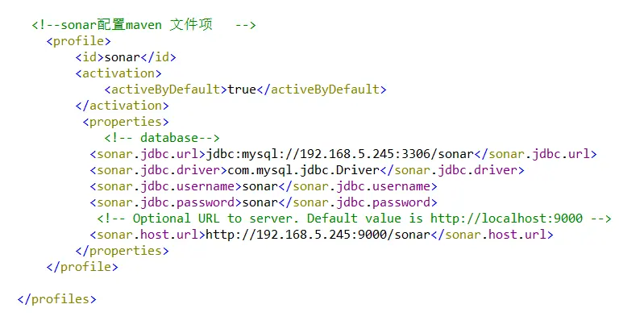Click the closing sonar.host.url tag
This screenshot has height=325, width=644.
[493, 235]
